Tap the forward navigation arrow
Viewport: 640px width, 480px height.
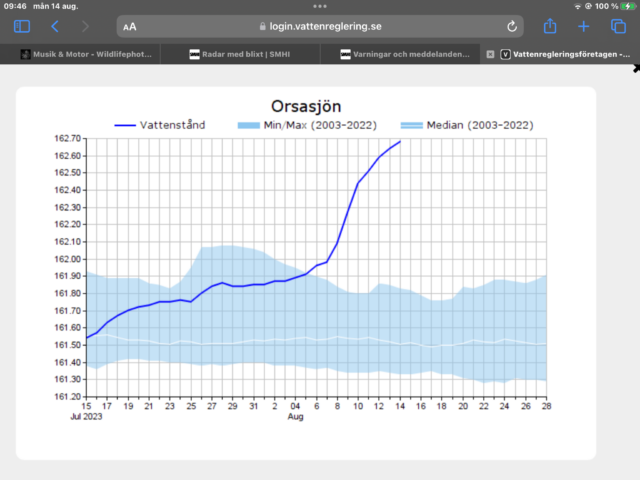(x=85, y=27)
